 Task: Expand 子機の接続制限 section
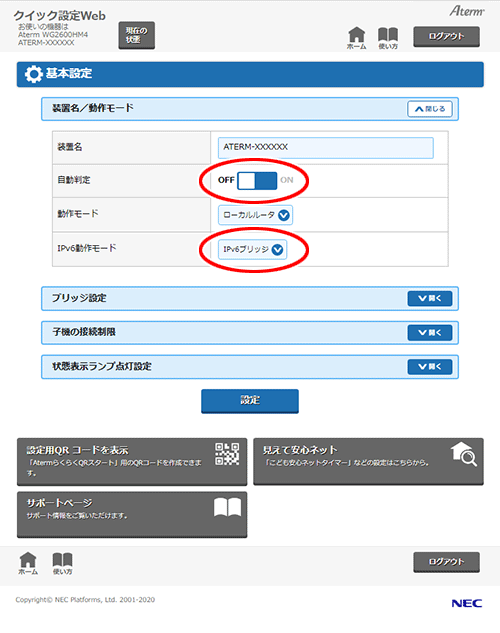click(x=430, y=333)
